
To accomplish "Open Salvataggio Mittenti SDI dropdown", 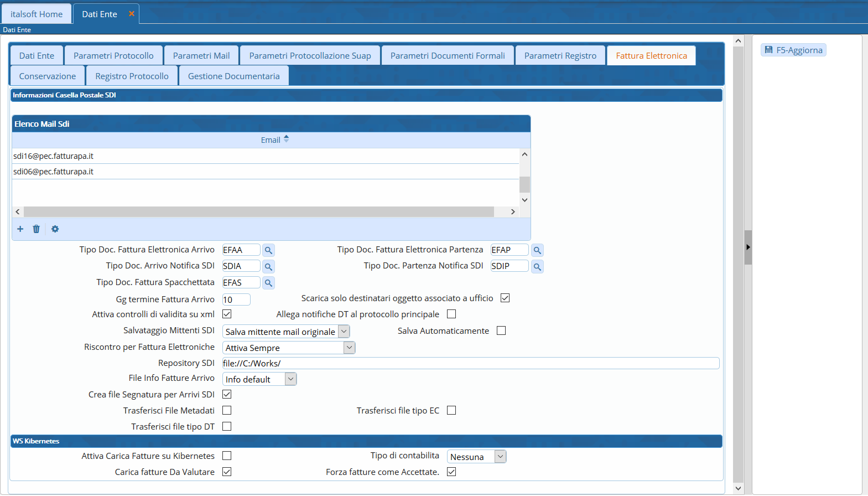I will click(x=344, y=332).
